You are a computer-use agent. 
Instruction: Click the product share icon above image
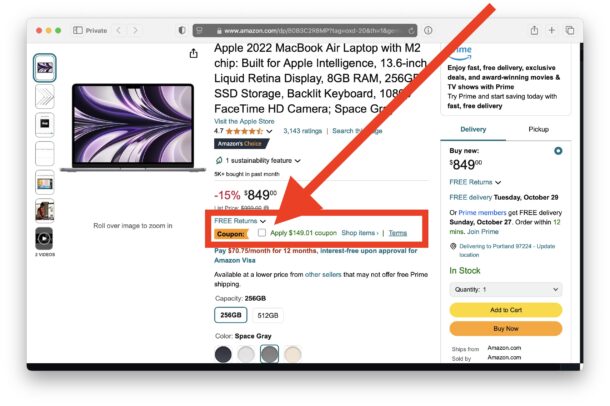[x=193, y=53]
